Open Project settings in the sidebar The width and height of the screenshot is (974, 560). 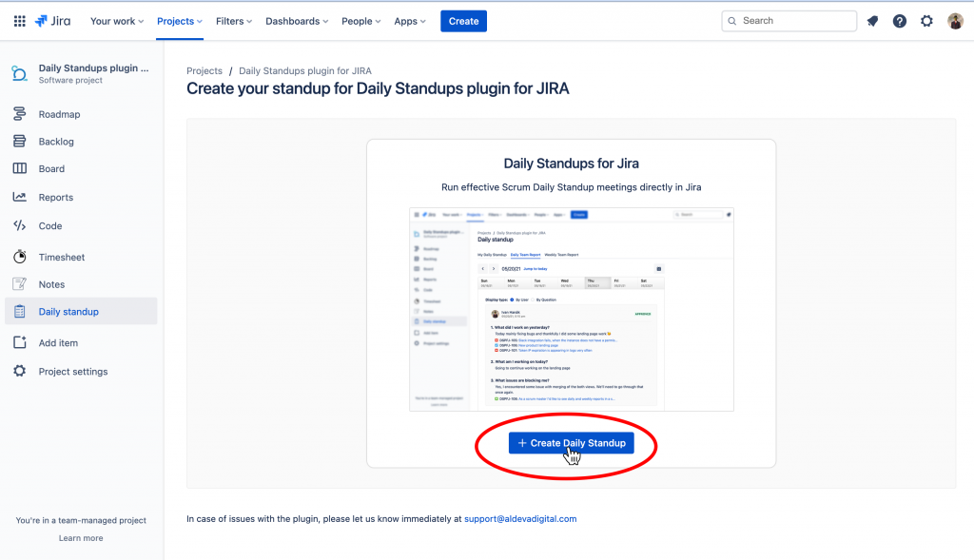[x=82, y=371]
